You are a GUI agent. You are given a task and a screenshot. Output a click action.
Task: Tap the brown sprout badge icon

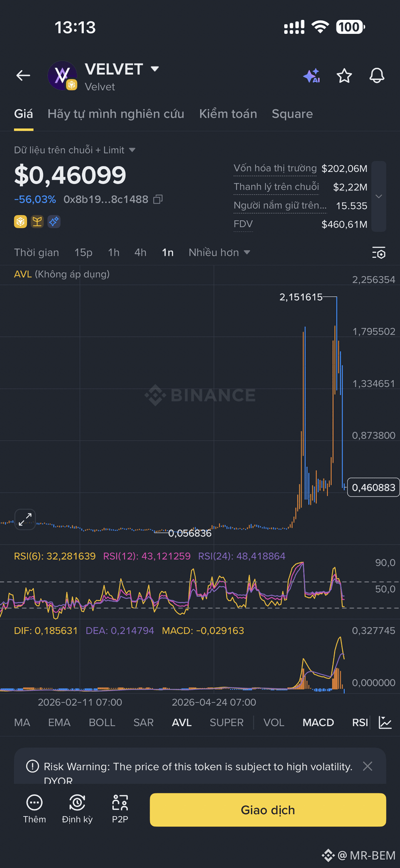pyautogui.click(x=37, y=222)
